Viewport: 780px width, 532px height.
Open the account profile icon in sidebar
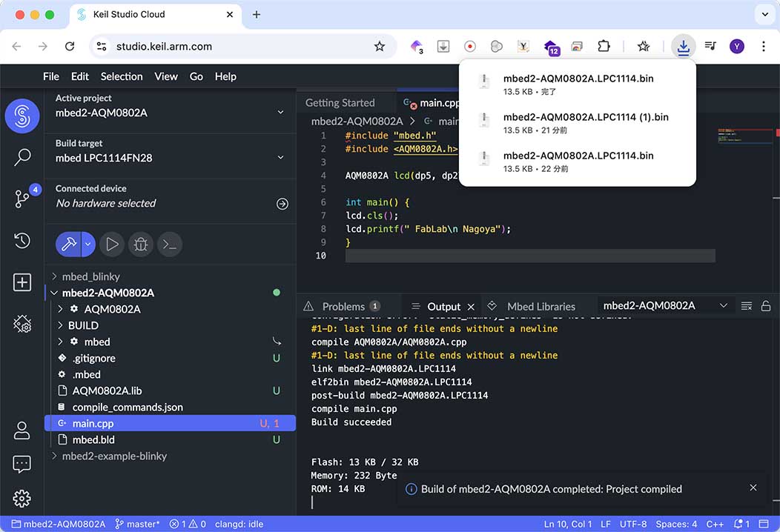22,430
